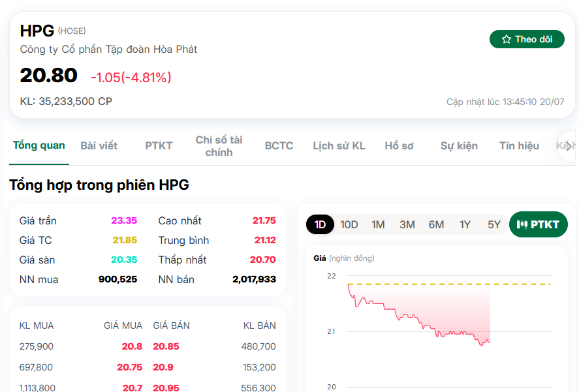Click the NN mua value 900,525
Screen dimensions: 579x392
click(x=117, y=279)
